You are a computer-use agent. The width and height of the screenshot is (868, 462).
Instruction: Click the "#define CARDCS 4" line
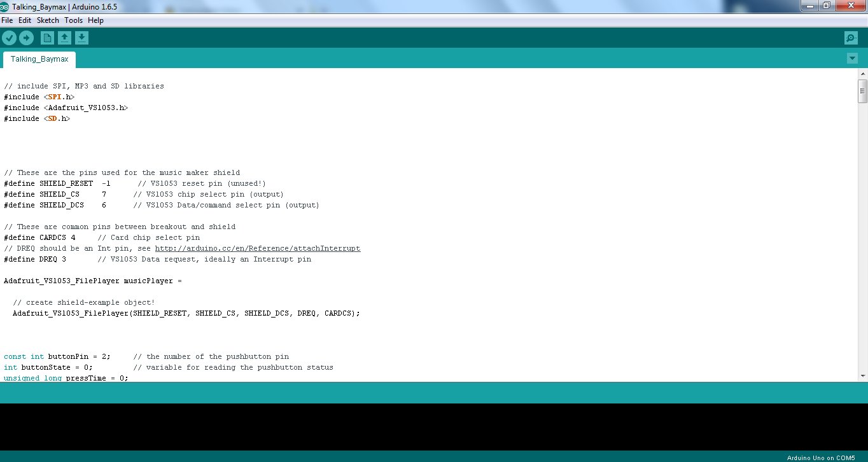point(102,237)
